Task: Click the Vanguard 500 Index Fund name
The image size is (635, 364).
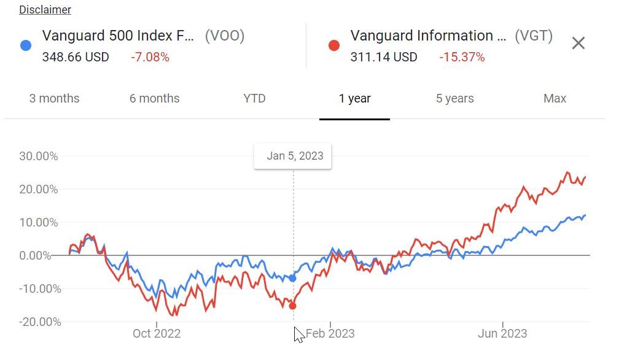Action: pyautogui.click(x=118, y=36)
